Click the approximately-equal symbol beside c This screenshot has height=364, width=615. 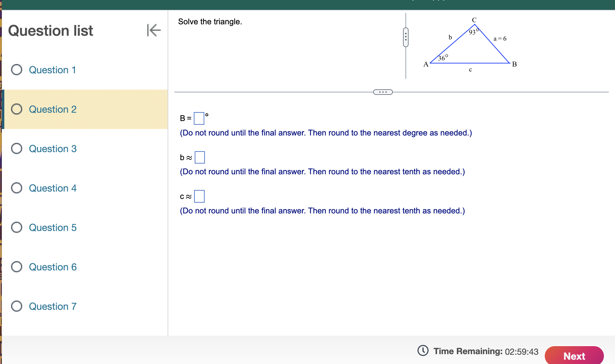coord(189,196)
